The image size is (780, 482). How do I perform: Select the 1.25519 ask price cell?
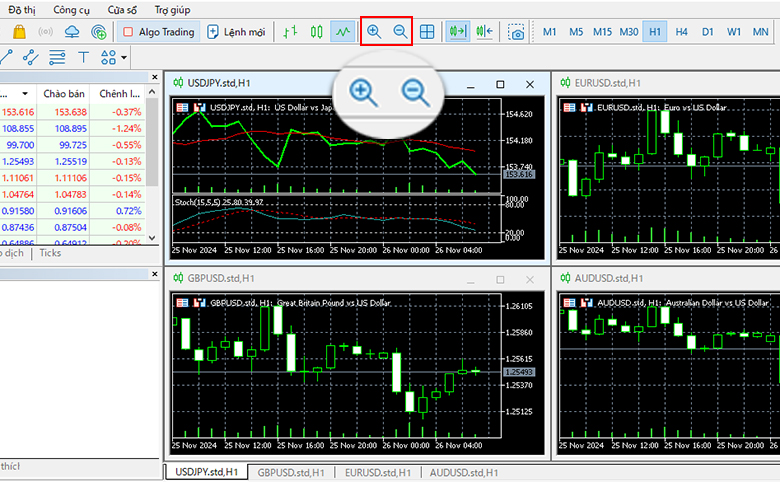point(64,161)
